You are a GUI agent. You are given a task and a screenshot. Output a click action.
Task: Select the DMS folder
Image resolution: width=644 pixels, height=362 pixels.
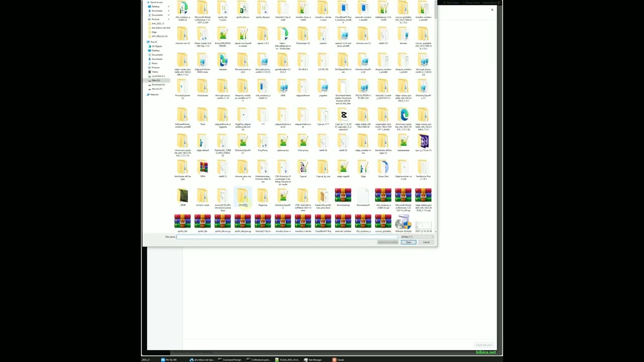pos(283,88)
